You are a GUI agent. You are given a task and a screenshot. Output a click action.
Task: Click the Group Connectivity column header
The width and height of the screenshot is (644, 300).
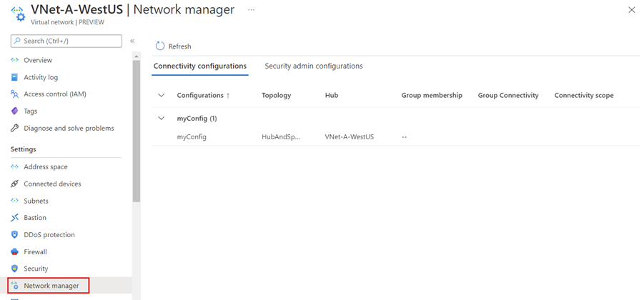508,95
